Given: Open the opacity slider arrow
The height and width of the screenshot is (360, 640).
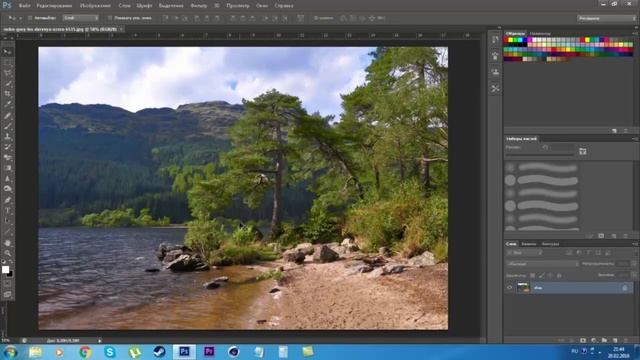Looking at the screenshot, I should pyautogui.click(x=634, y=264).
